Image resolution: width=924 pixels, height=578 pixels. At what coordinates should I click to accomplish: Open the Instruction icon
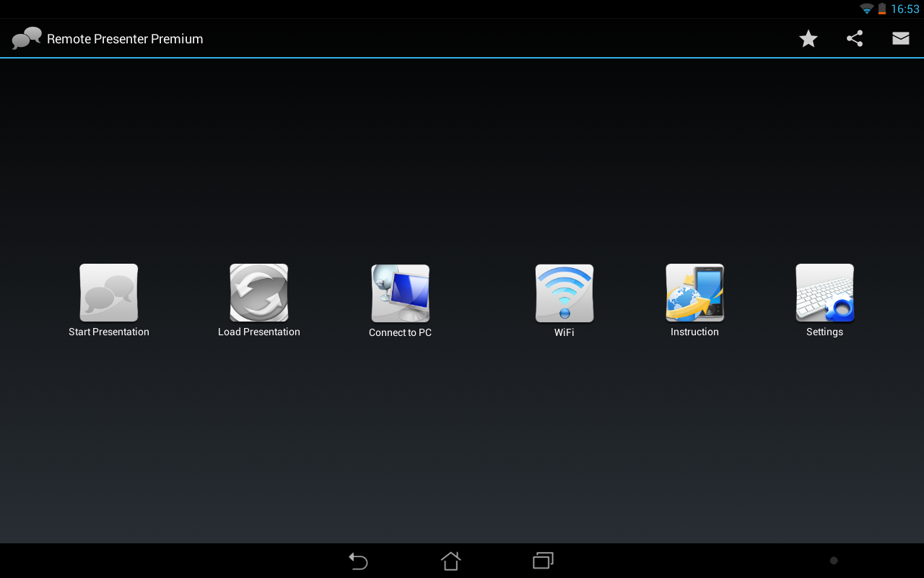tap(694, 293)
